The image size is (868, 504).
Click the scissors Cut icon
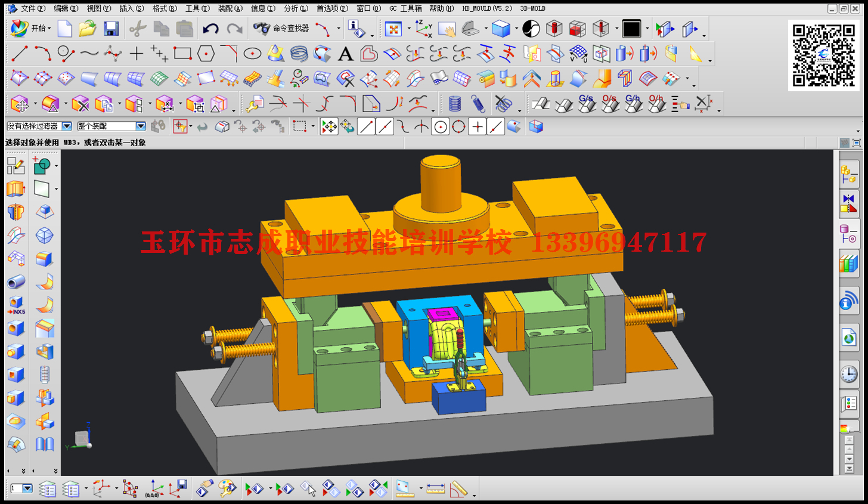pos(137,28)
